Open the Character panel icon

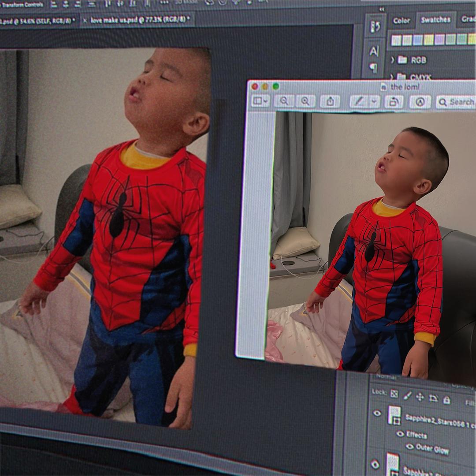point(374,51)
